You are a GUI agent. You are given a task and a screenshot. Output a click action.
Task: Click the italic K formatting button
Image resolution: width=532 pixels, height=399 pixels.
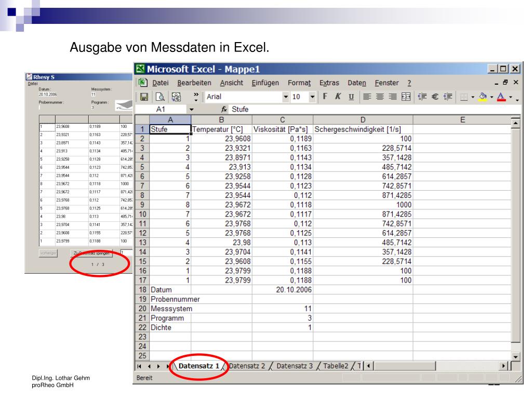pyautogui.click(x=338, y=97)
